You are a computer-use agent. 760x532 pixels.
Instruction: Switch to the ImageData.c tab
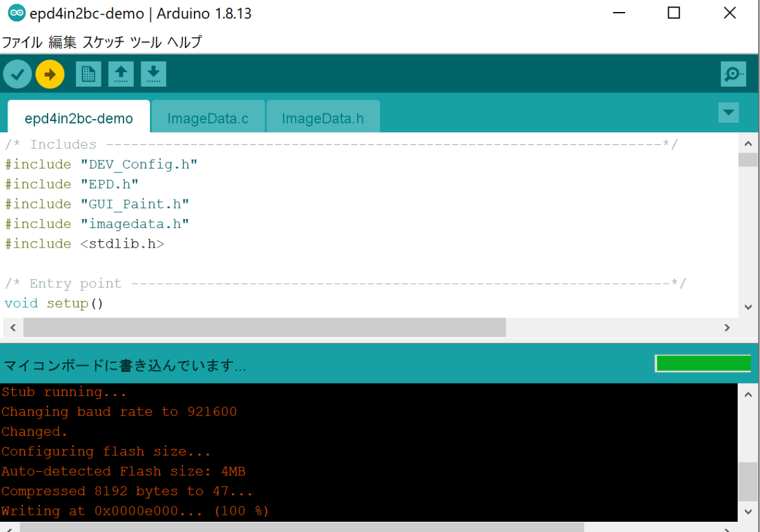tap(208, 118)
